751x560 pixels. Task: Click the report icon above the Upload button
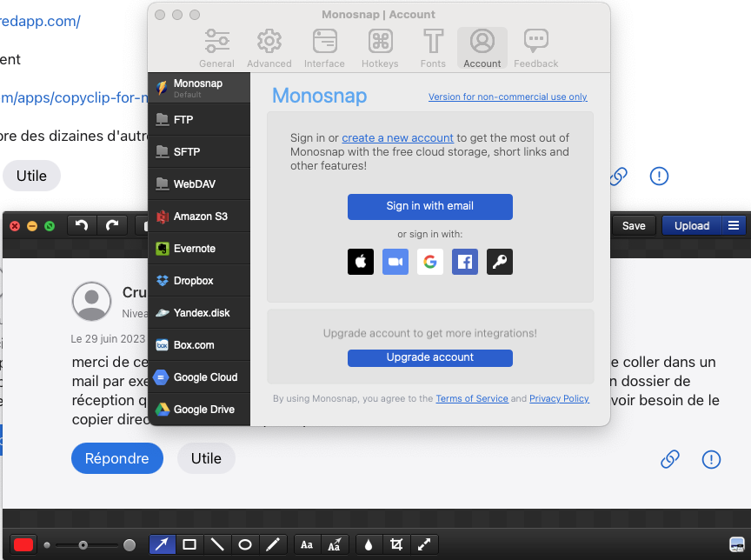click(659, 176)
